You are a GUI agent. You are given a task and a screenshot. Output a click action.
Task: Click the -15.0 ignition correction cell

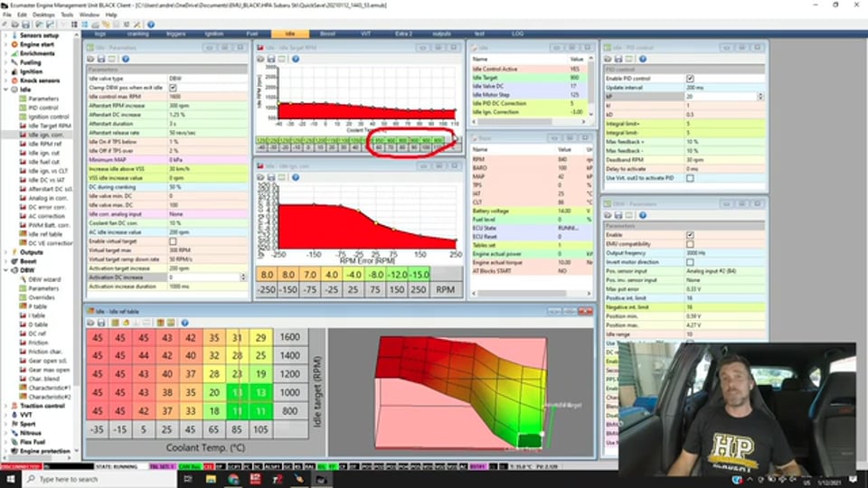419,275
